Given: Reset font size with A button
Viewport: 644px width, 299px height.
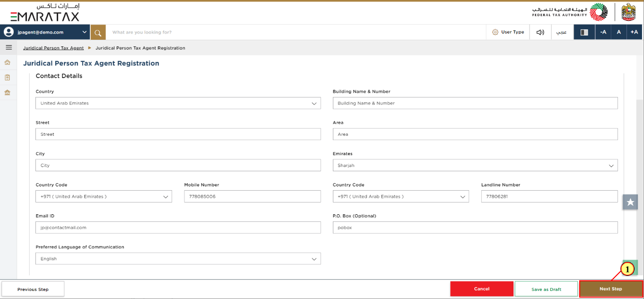Looking at the screenshot, I should pyautogui.click(x=618, y=32).
